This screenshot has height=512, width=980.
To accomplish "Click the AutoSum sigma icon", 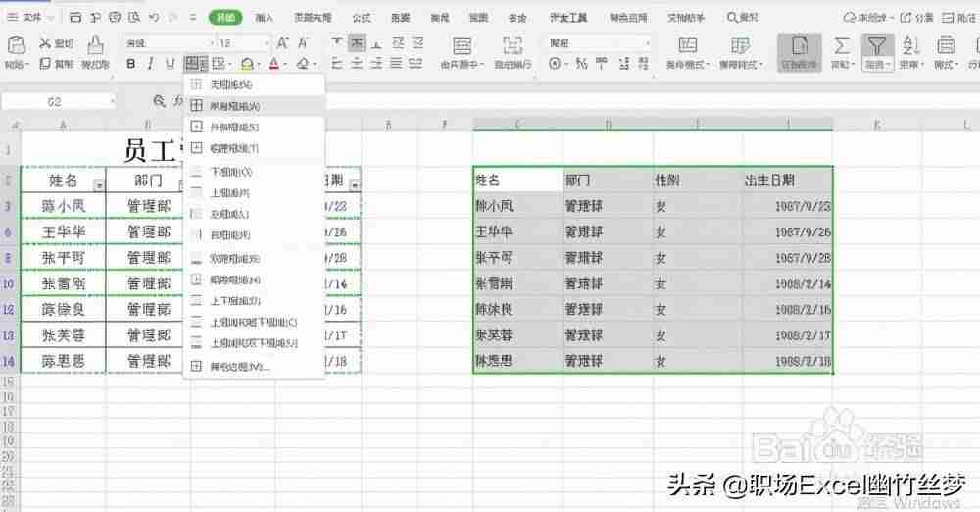I will click(x=842, y=46).
